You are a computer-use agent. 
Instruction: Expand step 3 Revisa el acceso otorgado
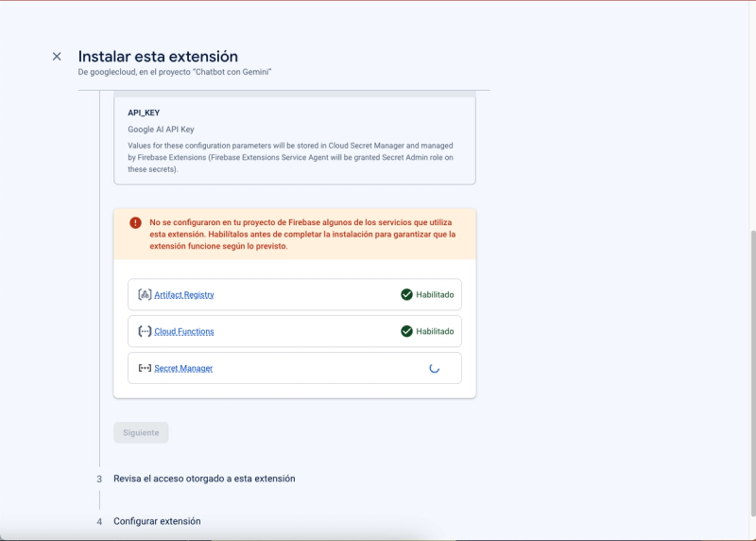pos(204,479)
